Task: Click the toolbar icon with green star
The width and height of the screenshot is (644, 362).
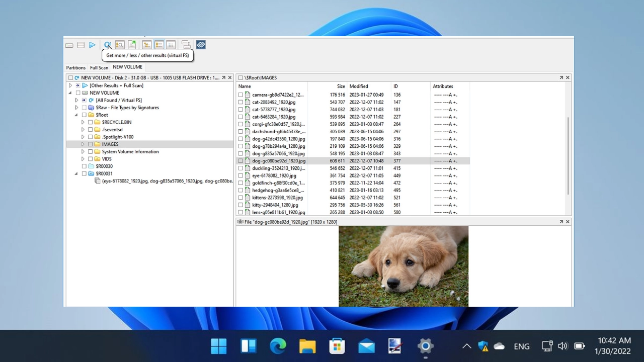Action: (x=132, y=45)
